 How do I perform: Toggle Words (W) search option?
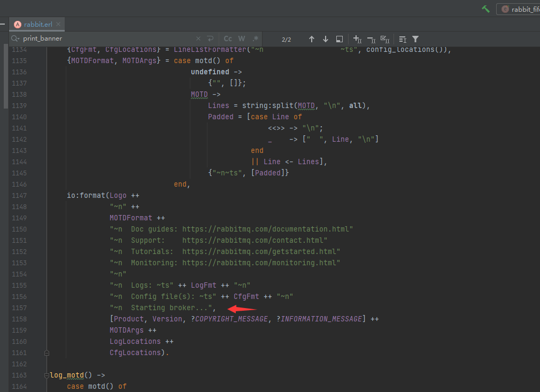point(242,39)
